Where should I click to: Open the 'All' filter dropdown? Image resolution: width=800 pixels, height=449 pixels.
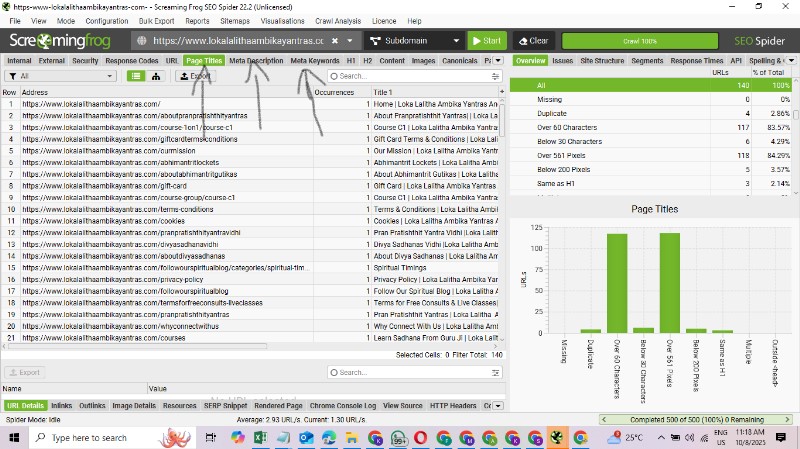coord(60,76)
